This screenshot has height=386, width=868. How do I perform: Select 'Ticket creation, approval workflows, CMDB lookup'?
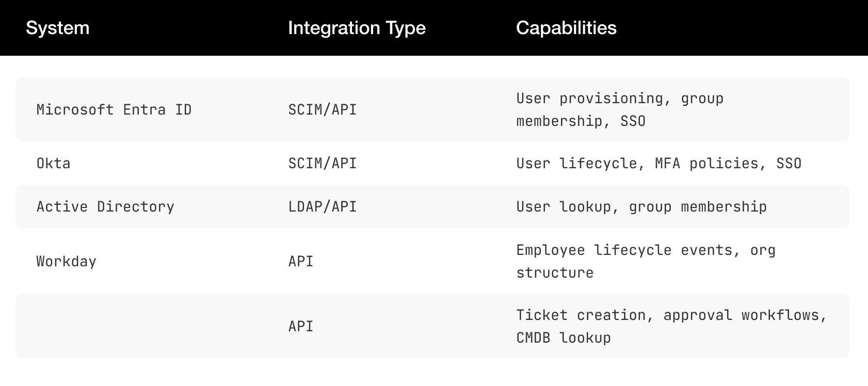click(671, 326)
